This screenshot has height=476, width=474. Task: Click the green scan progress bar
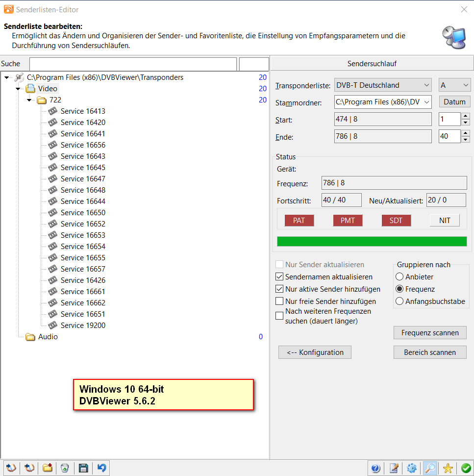point(372,241)
